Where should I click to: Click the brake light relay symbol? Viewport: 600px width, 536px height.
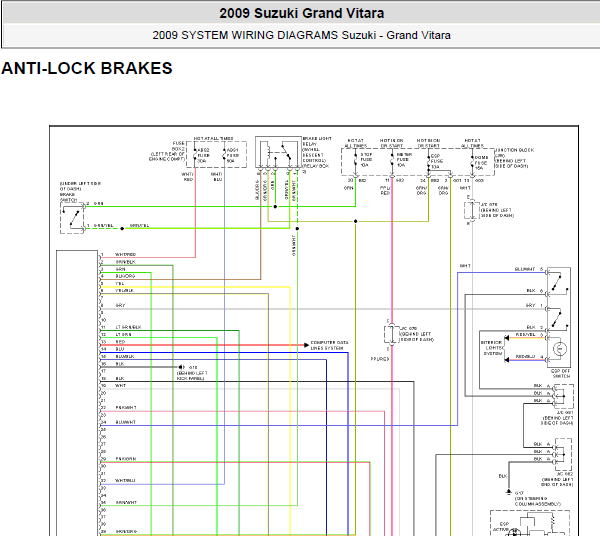point(270,156)
